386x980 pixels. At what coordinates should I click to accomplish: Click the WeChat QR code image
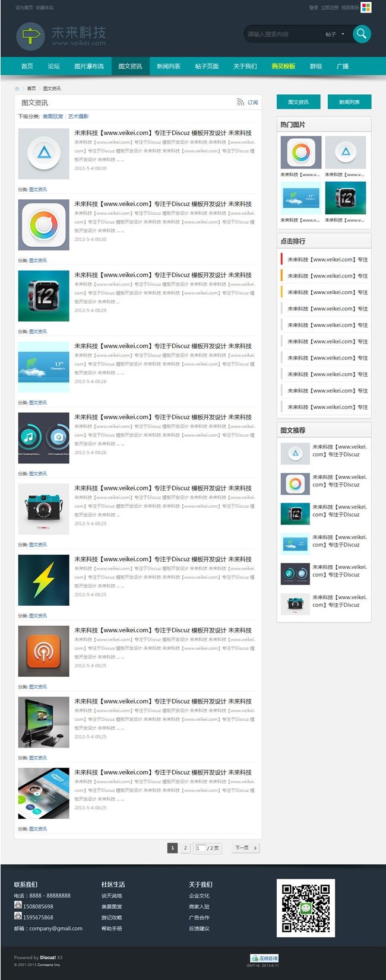(x=306, y=908)
